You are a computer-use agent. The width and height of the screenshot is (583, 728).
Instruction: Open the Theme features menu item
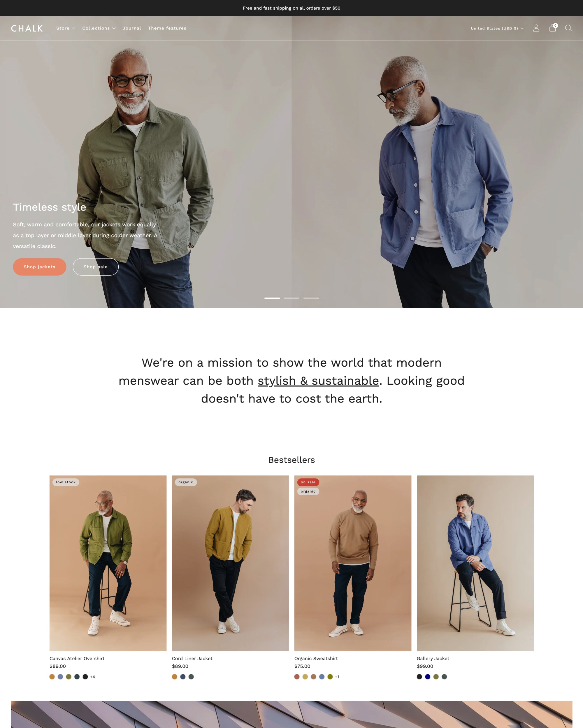(x=167, y=28)
